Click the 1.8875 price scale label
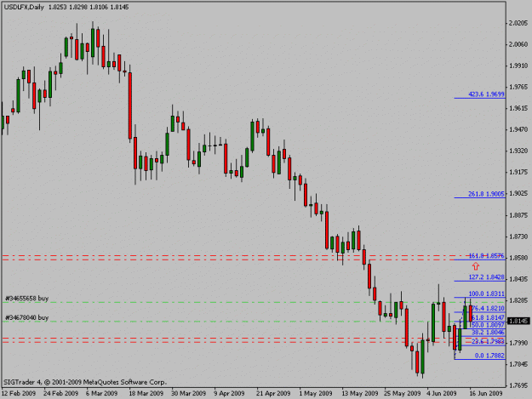 pos(518,215)
